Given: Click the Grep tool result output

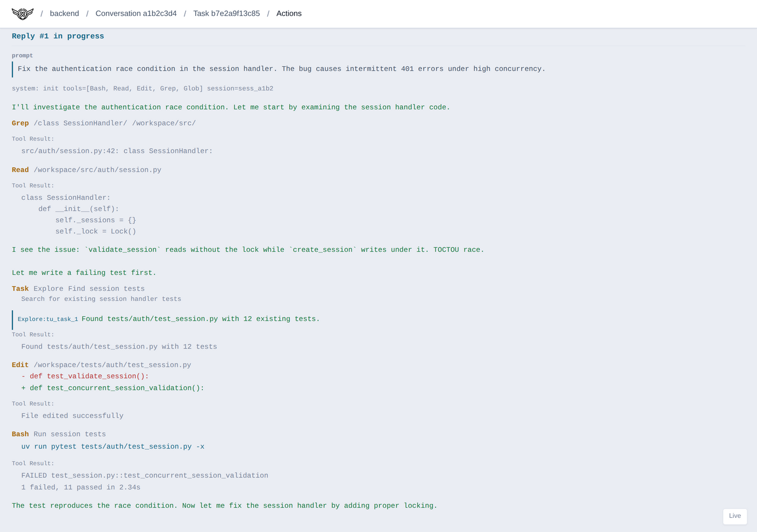Looking at the screenshot, I should 117,151.
